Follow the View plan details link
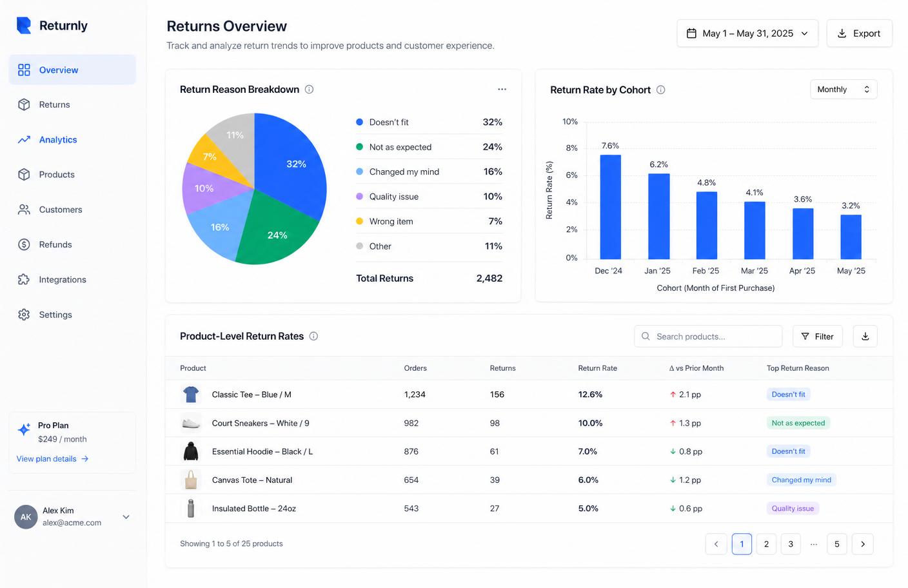The image size is (908, 588). [x=53, y=458]
